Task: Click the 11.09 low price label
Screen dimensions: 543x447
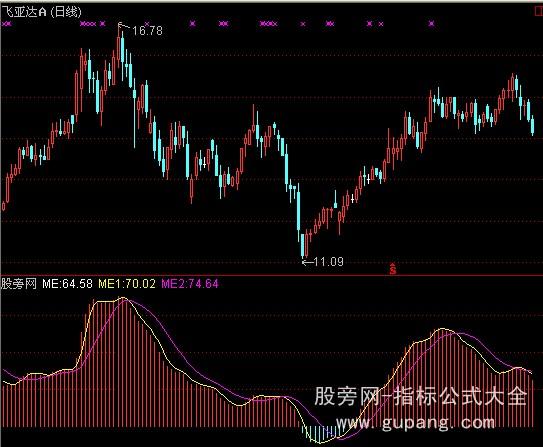Action: tap(329, 262)
